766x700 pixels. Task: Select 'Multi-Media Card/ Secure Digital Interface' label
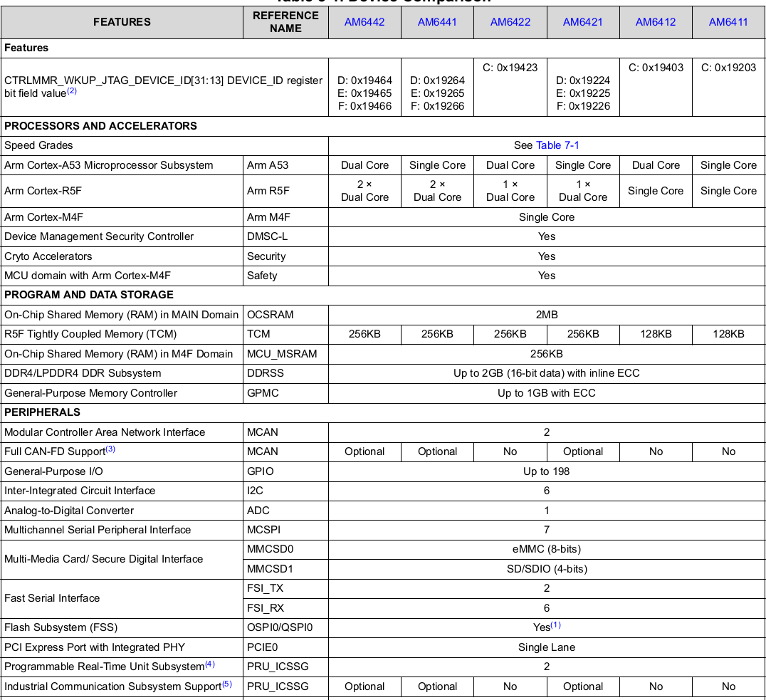[103, 559]
